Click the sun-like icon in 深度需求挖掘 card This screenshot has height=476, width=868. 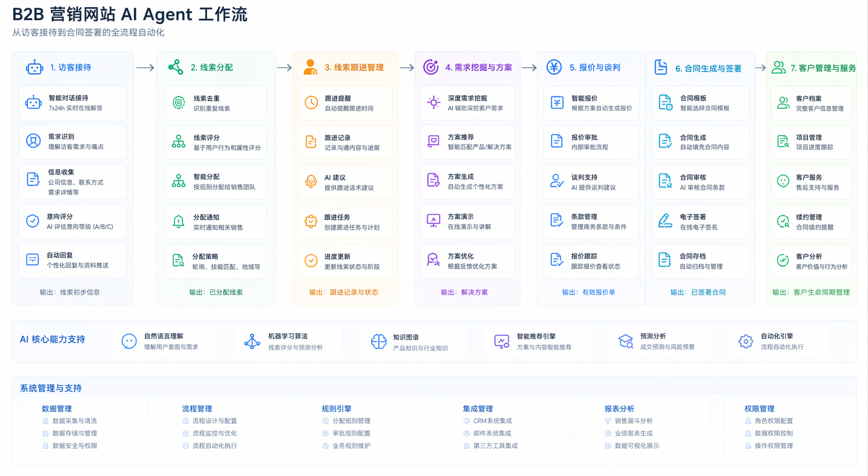click(434, 102)
